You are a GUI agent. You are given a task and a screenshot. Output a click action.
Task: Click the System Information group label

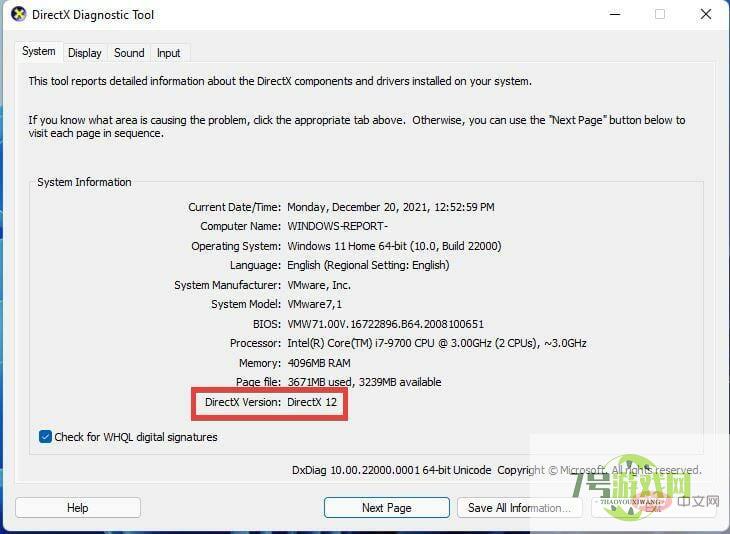[84, 182]
